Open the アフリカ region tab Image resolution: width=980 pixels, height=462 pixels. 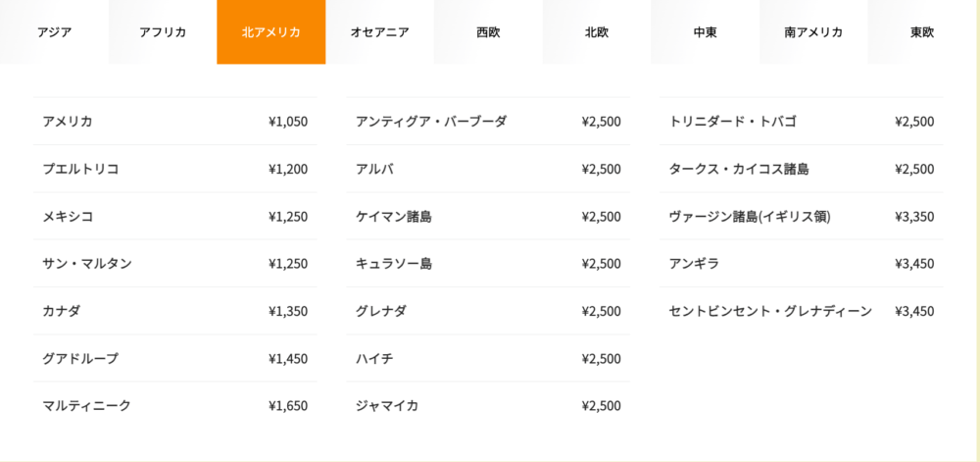tap(163, 32)
